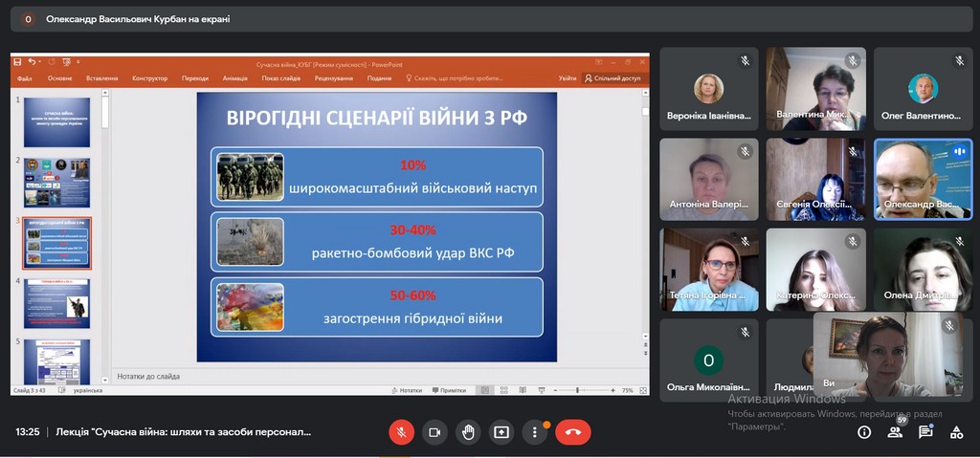Click the save icon in PowerPoint
The width and height of the screenshot is (980, 458).
17,62
